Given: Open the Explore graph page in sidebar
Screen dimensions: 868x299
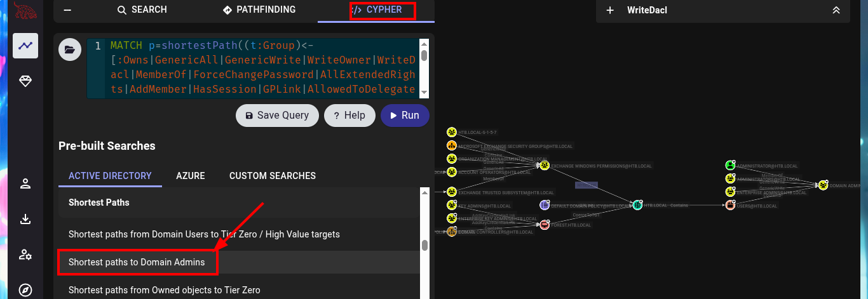Looking at the screenshot, I should 25,46.
